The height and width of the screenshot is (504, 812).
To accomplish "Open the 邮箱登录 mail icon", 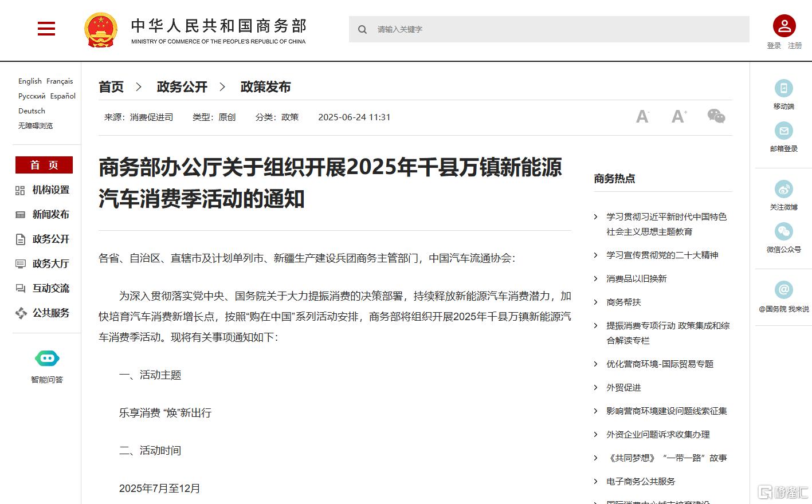I will 783,131.
